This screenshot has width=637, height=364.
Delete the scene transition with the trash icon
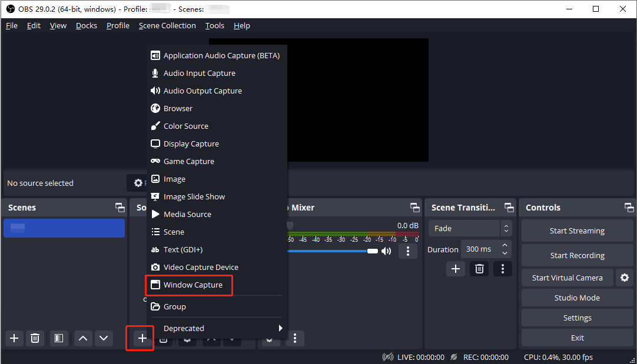(479, 269)
